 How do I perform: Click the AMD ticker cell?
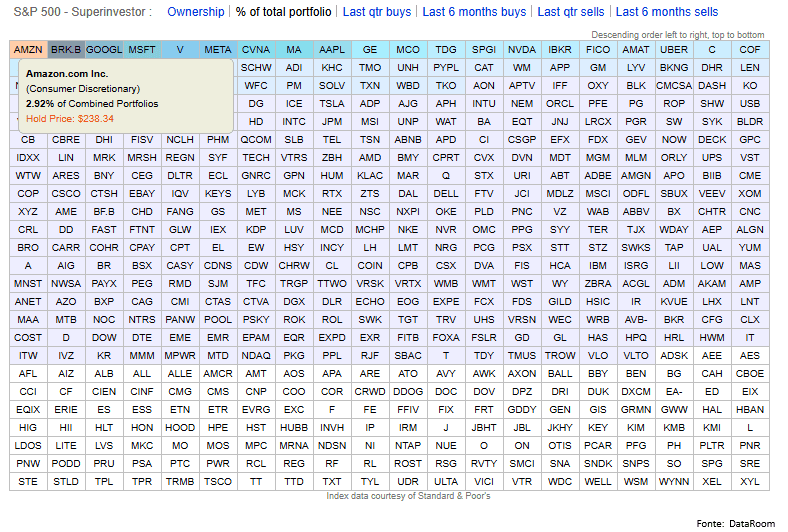[370, 158]
